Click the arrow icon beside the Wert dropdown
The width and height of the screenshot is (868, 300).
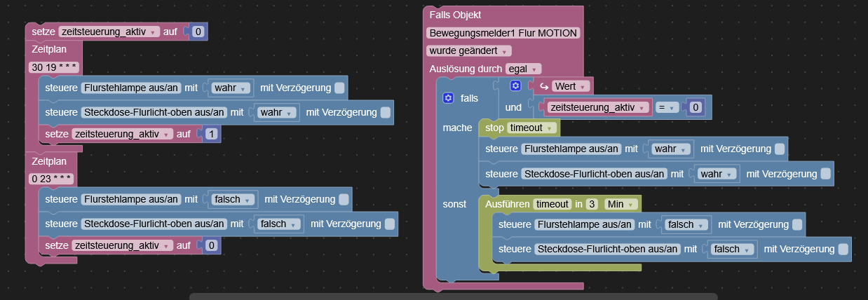click(543, 86)
